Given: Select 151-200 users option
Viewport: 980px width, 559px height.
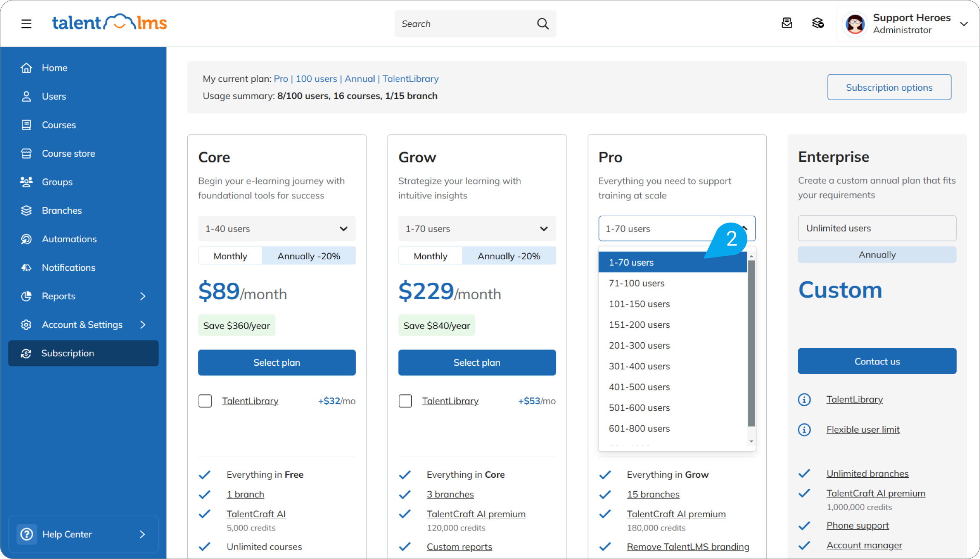Looking at the screenshot, I should (x=673, y=324).
